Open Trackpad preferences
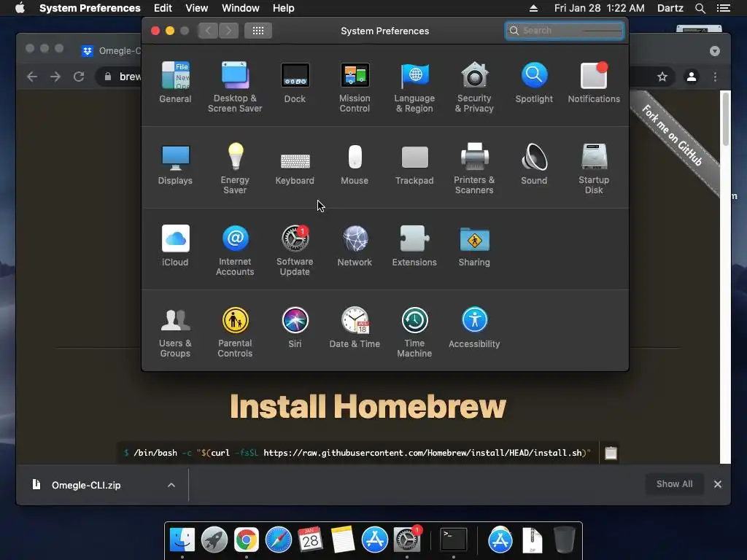The height and width of the screenshot is (560, 747). tap(414, 164)
